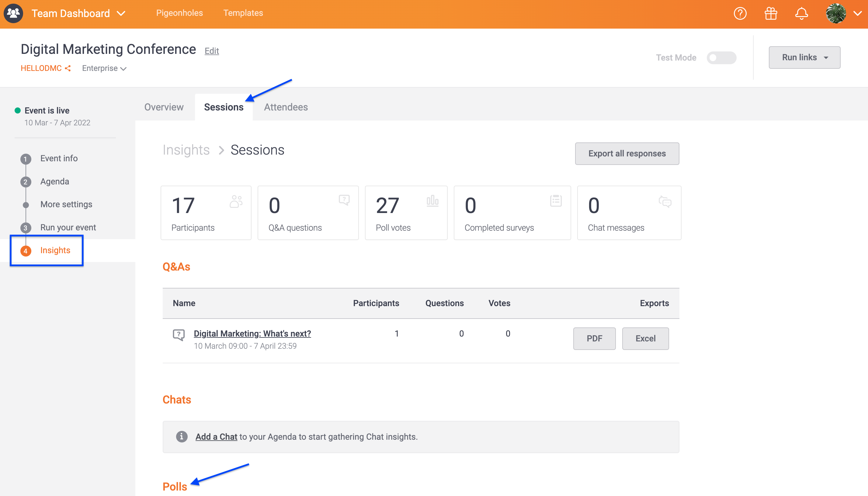Switch to the Attendees tab
This screenshot has width=868, height=496.
pyautogui.click(x=286, y=107)
